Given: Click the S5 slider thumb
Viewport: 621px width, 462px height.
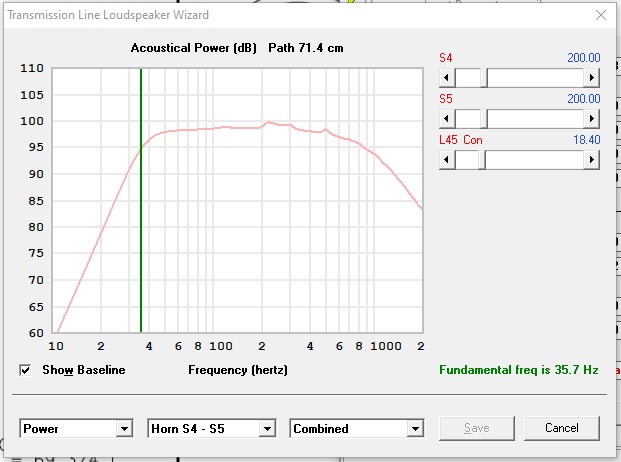Looking at the screenshot, I should 484,118.
